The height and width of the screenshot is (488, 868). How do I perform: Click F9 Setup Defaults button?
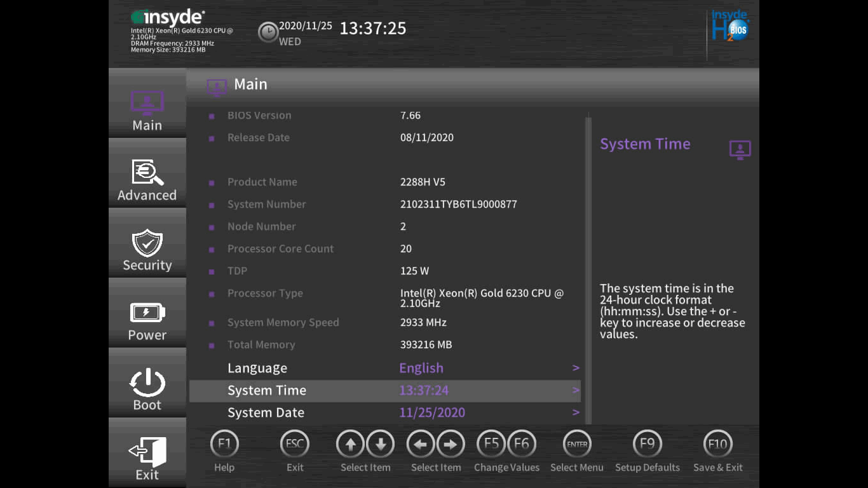tap(647, 444)
